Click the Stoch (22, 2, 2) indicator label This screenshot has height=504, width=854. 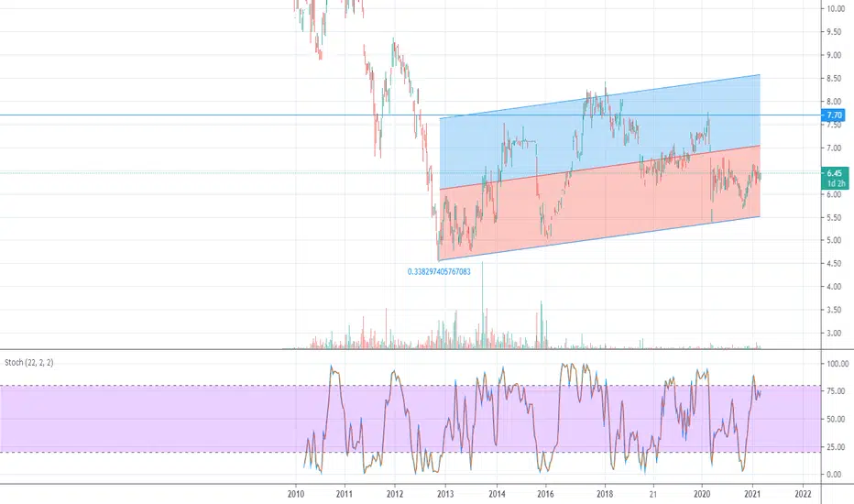pos(29,362)
